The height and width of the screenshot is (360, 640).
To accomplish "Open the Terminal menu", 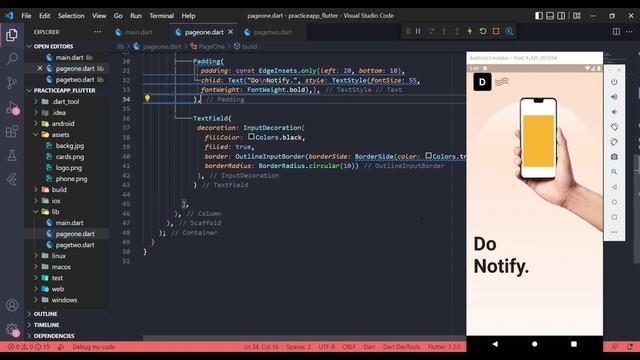I will (161, 16).
